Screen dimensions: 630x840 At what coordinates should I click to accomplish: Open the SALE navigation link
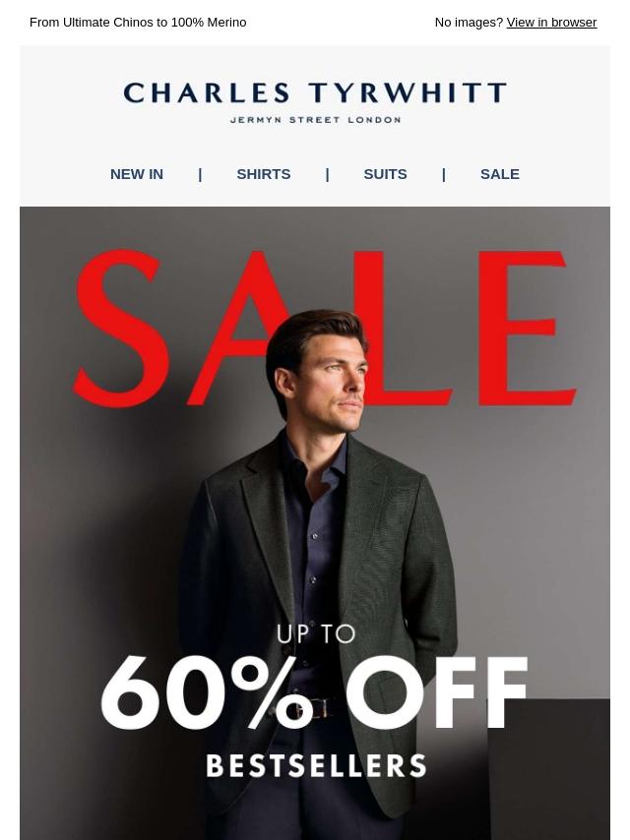click(500, 174)
